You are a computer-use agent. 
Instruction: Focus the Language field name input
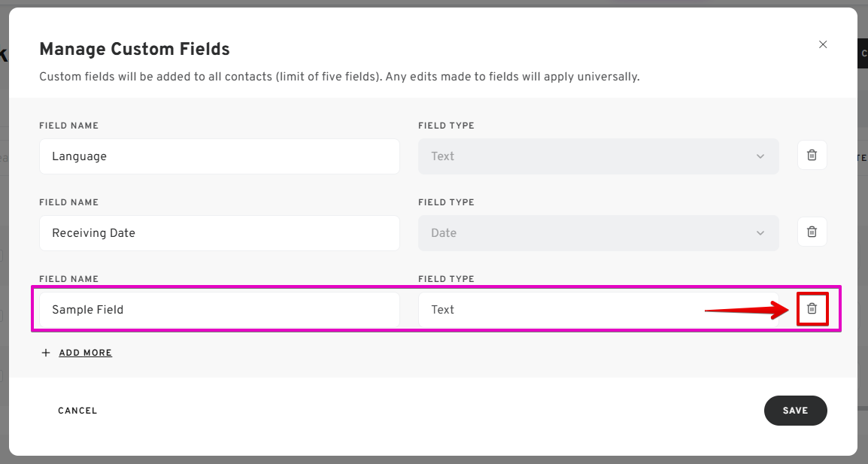[219, 156]
